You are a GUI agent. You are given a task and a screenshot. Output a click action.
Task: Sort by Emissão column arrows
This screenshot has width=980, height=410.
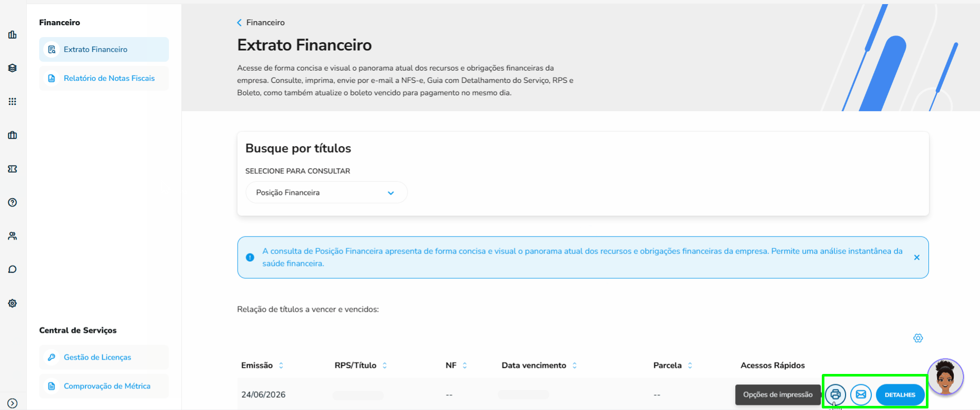[x=281, y=365]
